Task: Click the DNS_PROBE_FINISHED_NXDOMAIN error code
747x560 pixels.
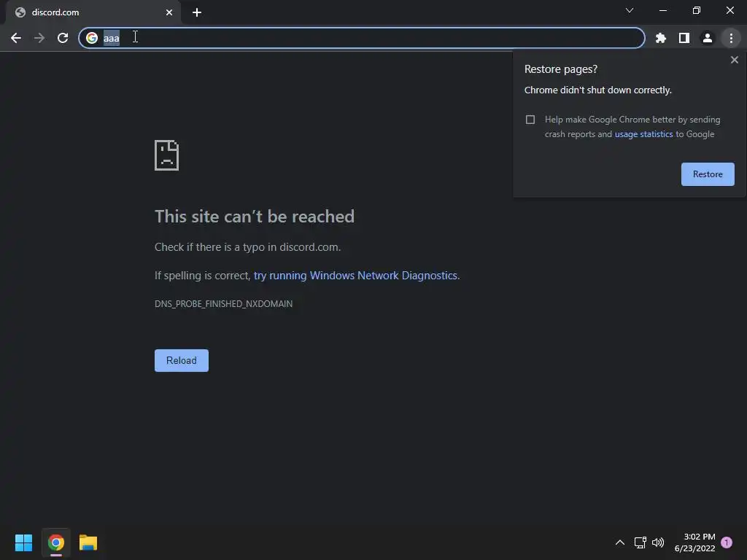Action: 223,304
